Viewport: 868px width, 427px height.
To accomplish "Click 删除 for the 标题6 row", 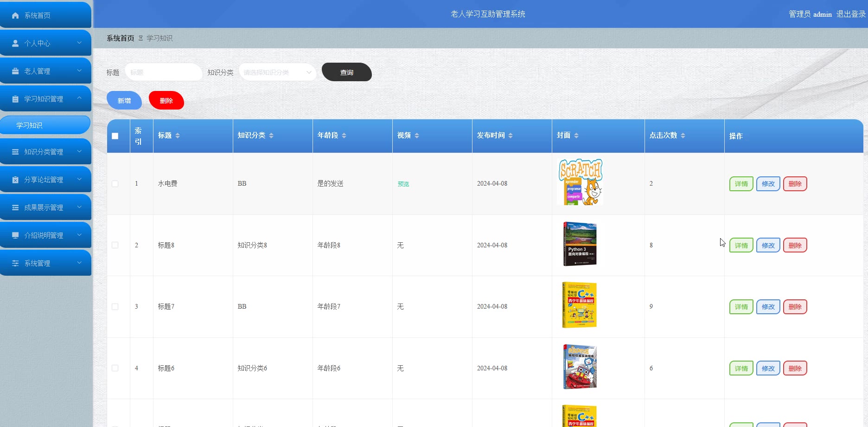I will pos(795,368).
